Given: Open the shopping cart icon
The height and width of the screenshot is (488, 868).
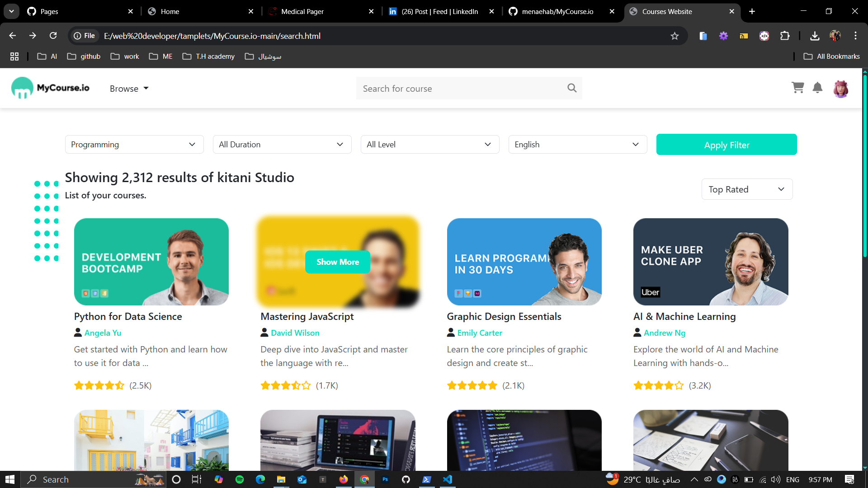Looking at the screenshot, I should tap(797, 88).
